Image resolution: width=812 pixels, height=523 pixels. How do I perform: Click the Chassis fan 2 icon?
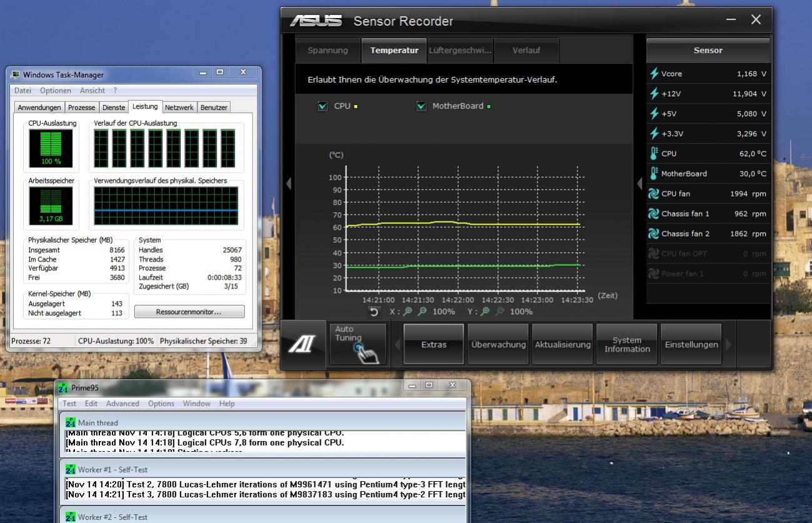654,234
